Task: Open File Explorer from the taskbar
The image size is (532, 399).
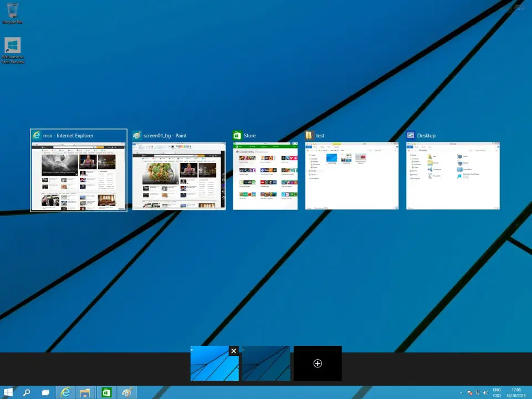Action: pos(85,392)
